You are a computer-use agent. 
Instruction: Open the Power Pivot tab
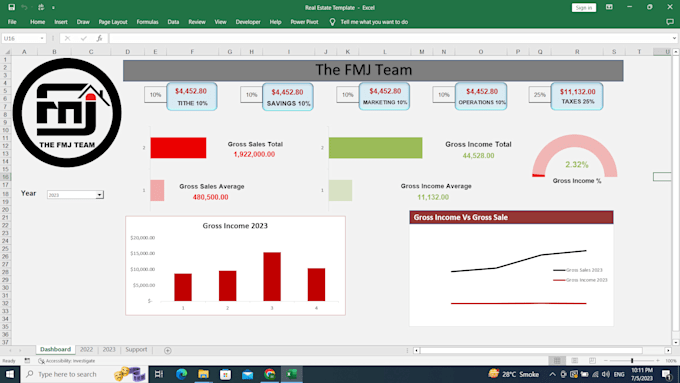point(304,22)
